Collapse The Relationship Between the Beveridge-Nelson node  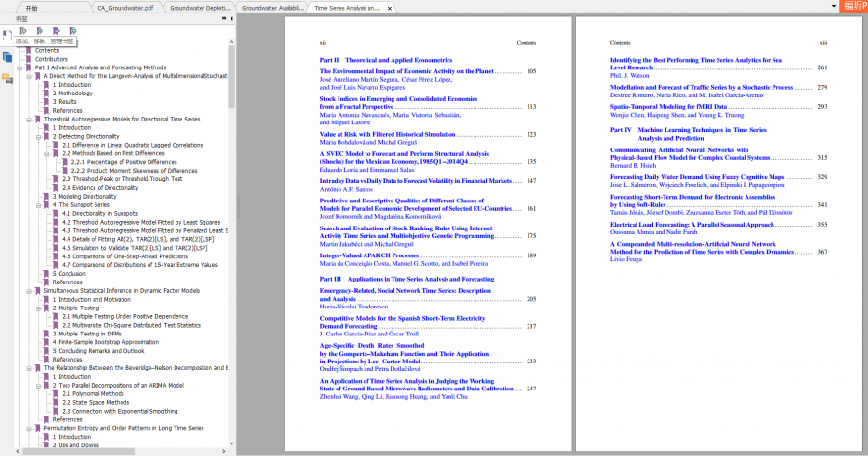click(29, 368)
